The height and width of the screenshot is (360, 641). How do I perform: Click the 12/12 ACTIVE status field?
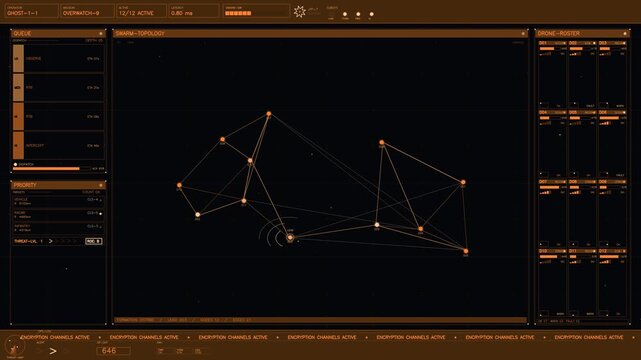point(141,11)
